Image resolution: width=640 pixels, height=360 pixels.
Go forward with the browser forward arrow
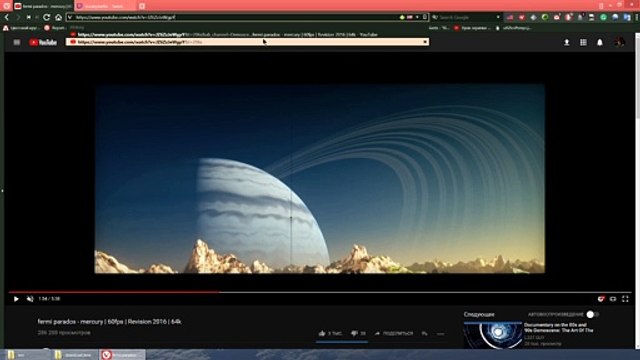[17, 17]
